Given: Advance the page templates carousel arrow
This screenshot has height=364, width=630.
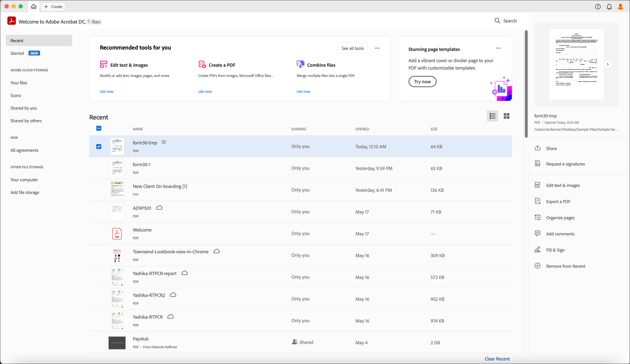Looking at the screenshot, I should [608, 64].
